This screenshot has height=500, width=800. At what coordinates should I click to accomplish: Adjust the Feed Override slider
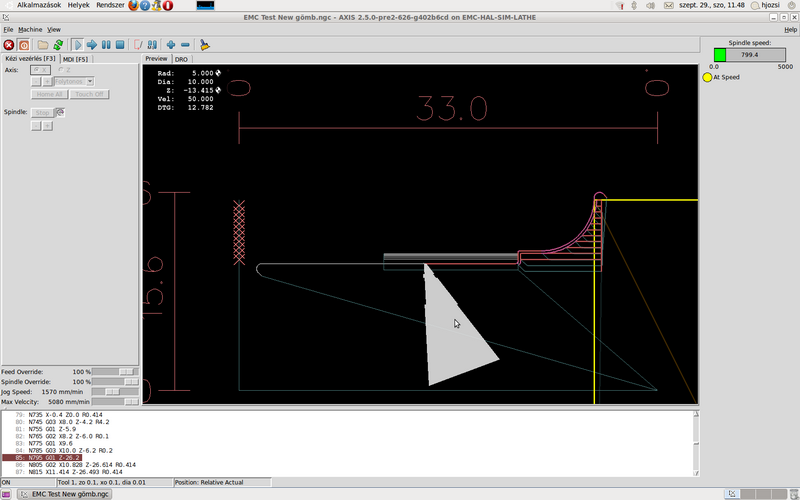[x=126, y=371]
